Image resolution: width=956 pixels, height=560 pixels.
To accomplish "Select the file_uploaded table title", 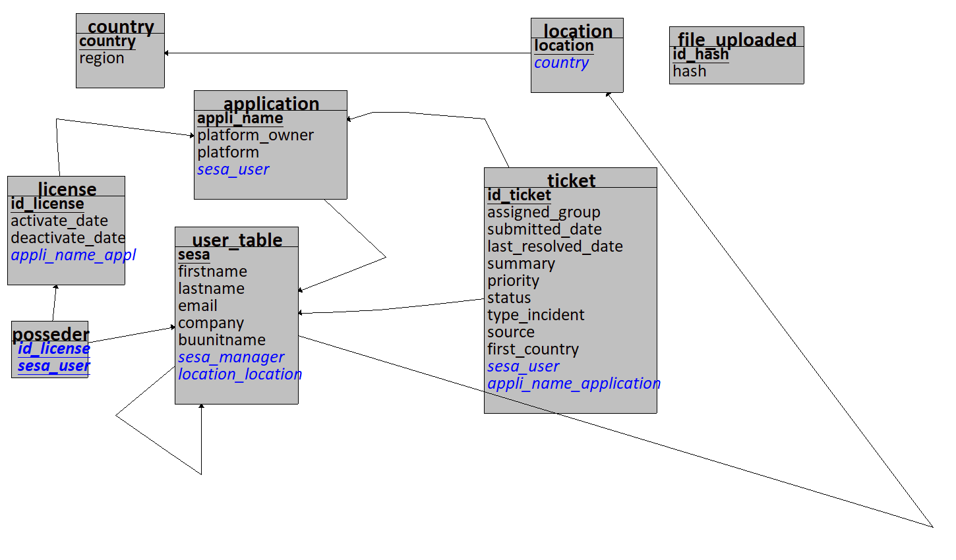I will click(737, 40).
